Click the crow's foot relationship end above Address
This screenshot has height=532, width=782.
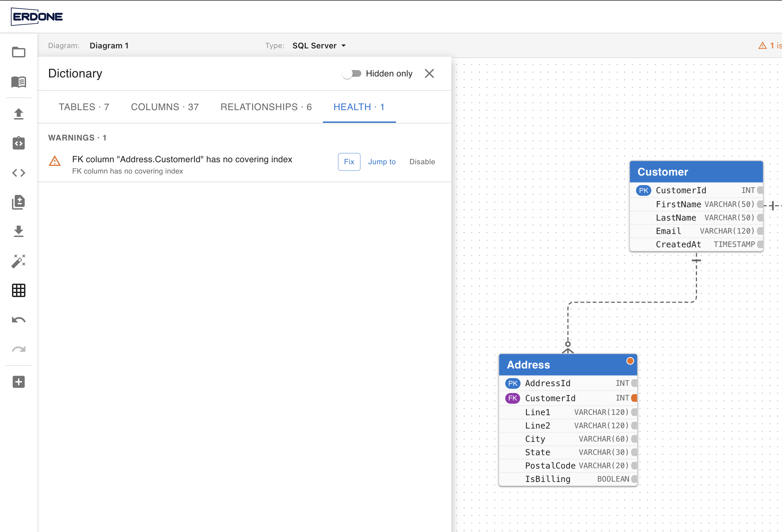(x=568, y=348)
